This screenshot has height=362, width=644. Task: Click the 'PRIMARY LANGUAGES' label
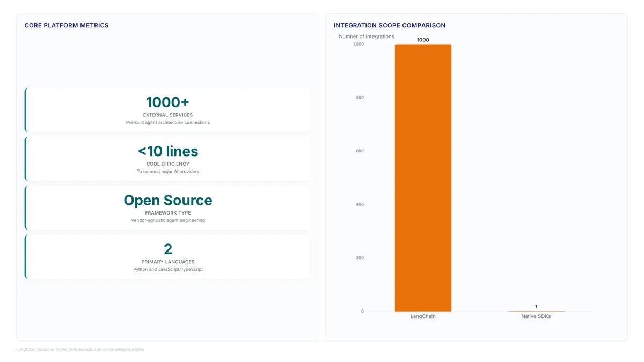[168, 262]
